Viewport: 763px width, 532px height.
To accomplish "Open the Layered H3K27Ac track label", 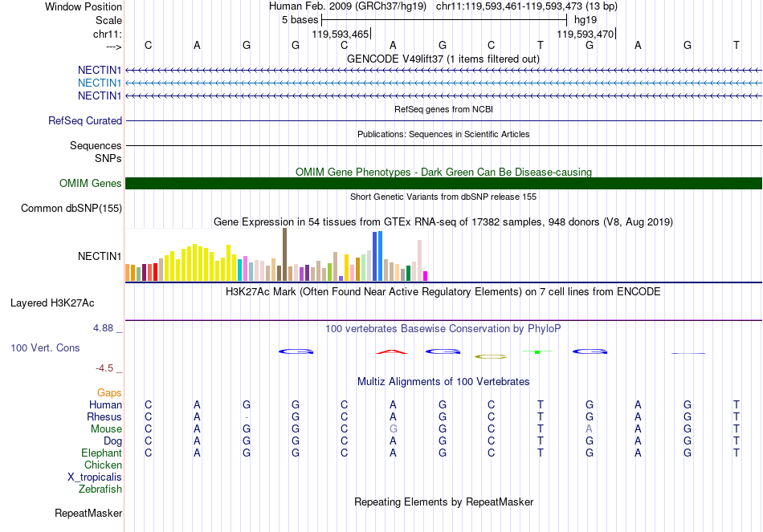I will (x=52, y=303).
